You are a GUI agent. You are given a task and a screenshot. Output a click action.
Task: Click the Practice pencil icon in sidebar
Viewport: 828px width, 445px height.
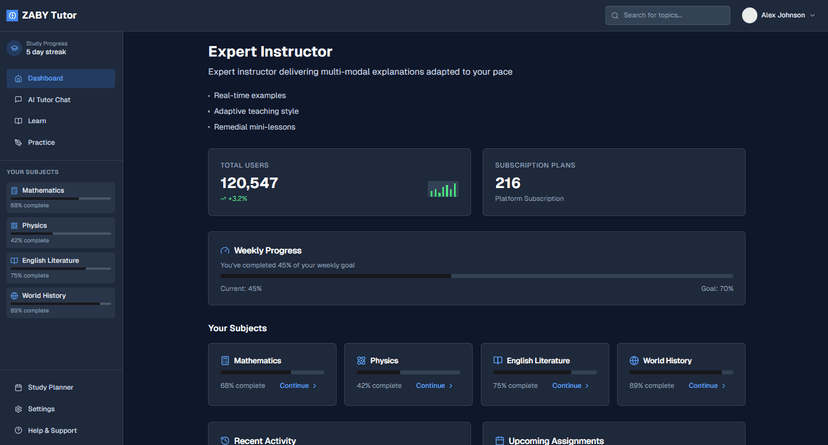pos(18,143)
